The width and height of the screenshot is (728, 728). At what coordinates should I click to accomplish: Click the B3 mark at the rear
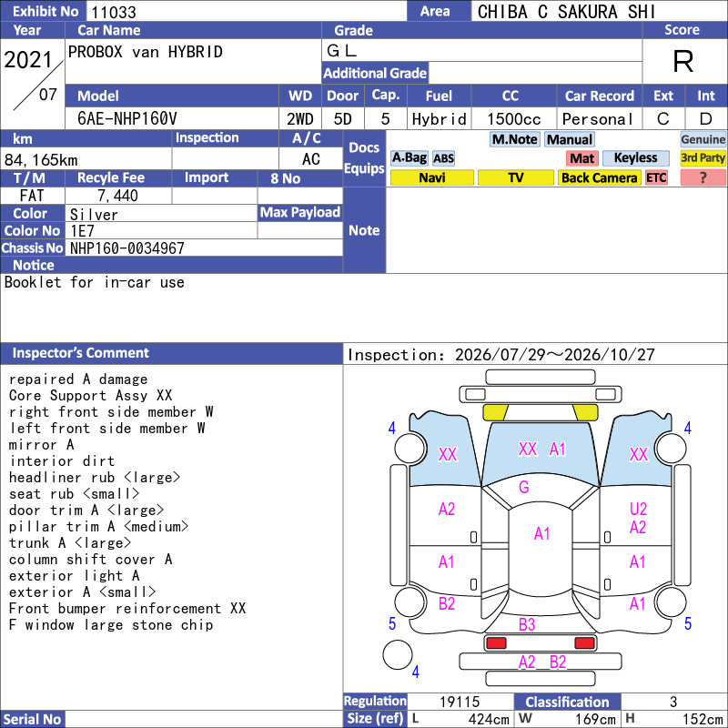(527, 625)
